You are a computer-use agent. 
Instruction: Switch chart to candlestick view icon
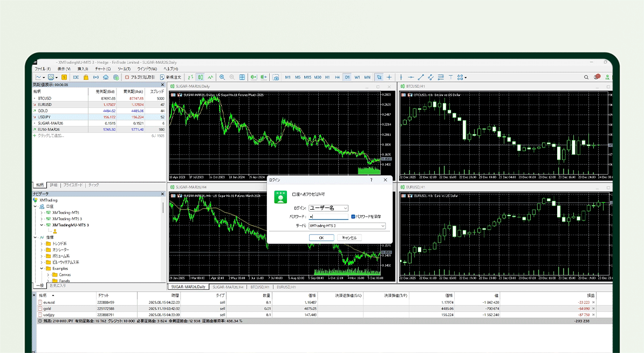click(200, 77)
